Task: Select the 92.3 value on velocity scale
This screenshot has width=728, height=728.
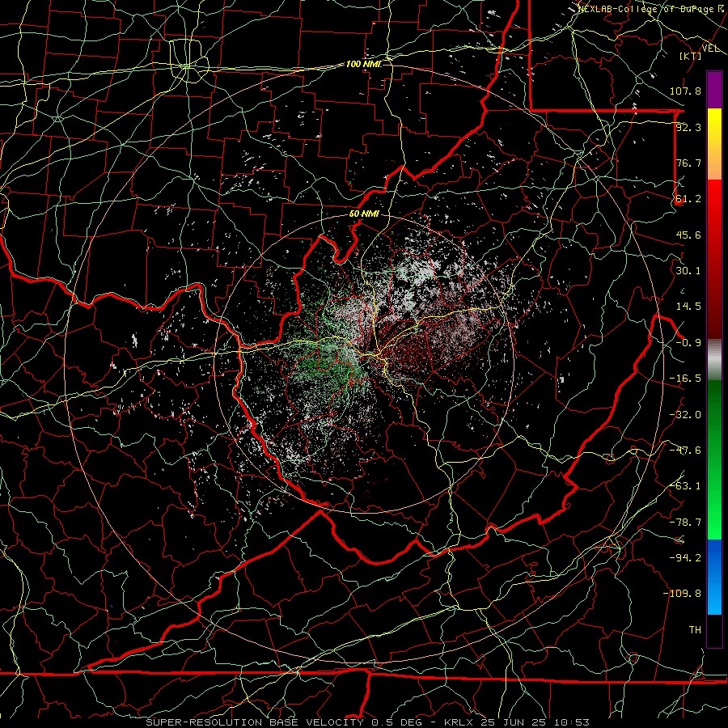Action: click(688, 127)
